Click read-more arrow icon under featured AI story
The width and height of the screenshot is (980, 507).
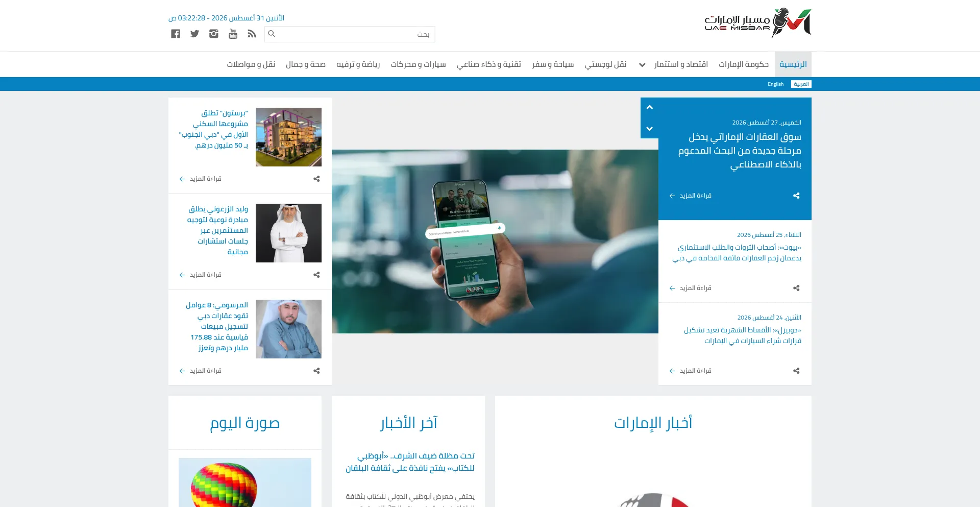(x=672, y=196)
